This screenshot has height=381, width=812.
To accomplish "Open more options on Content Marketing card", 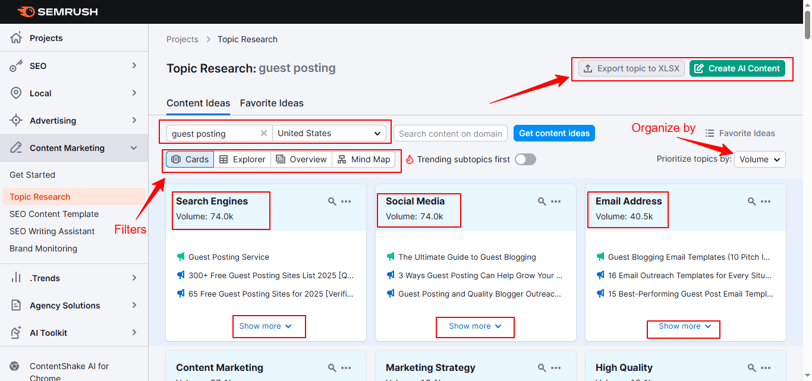I will [x=346, y=368].
